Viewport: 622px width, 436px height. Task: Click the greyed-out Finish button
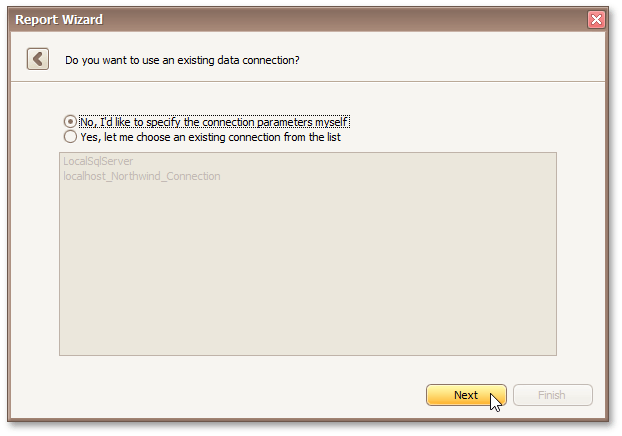(x=552, y=395)
